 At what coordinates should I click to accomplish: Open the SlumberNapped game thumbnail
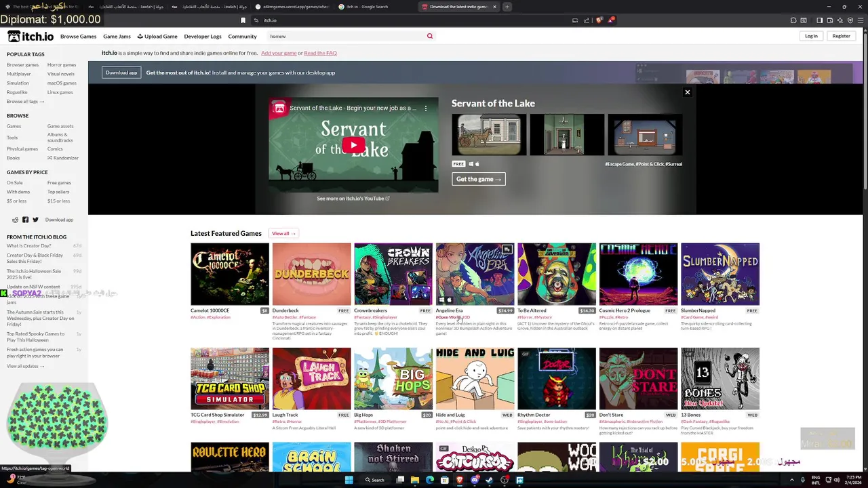pyautogui.click(x=720, y=274)
